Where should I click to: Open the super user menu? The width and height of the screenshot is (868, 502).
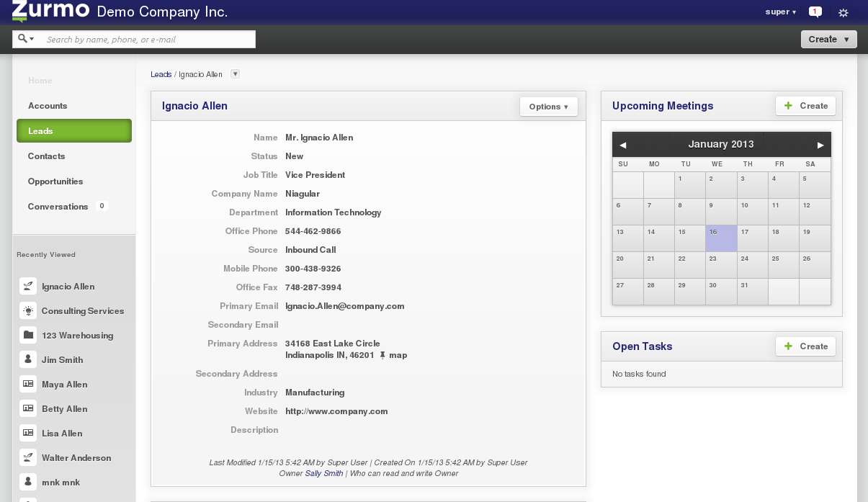[x=781, y=12]
